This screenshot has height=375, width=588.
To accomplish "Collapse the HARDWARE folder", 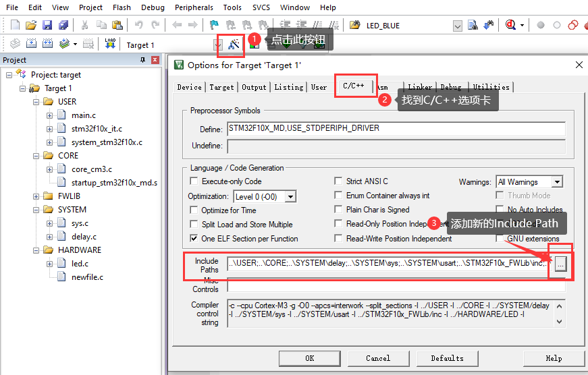I will 36,250.
